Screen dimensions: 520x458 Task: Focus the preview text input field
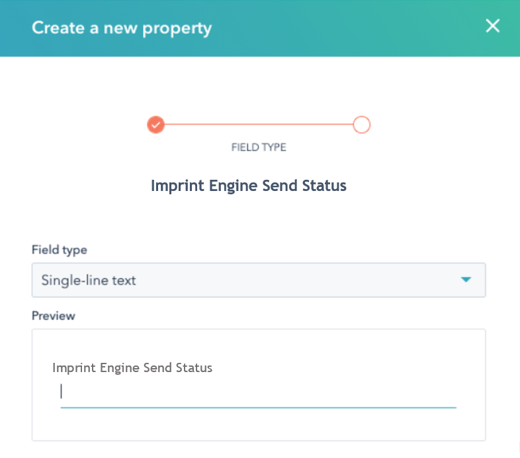pyautogui.click(x=258, y=392)
